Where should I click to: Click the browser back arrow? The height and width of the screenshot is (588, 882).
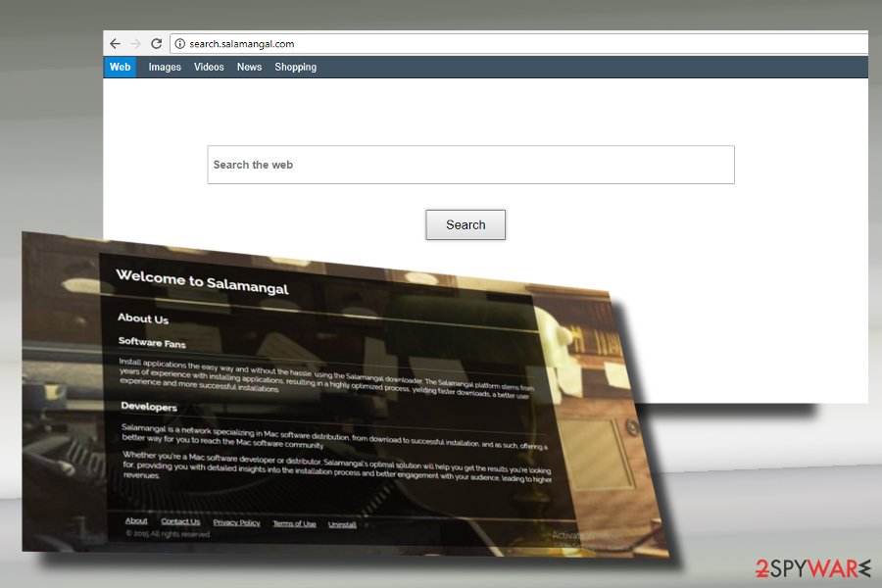(x=116, y=44)
